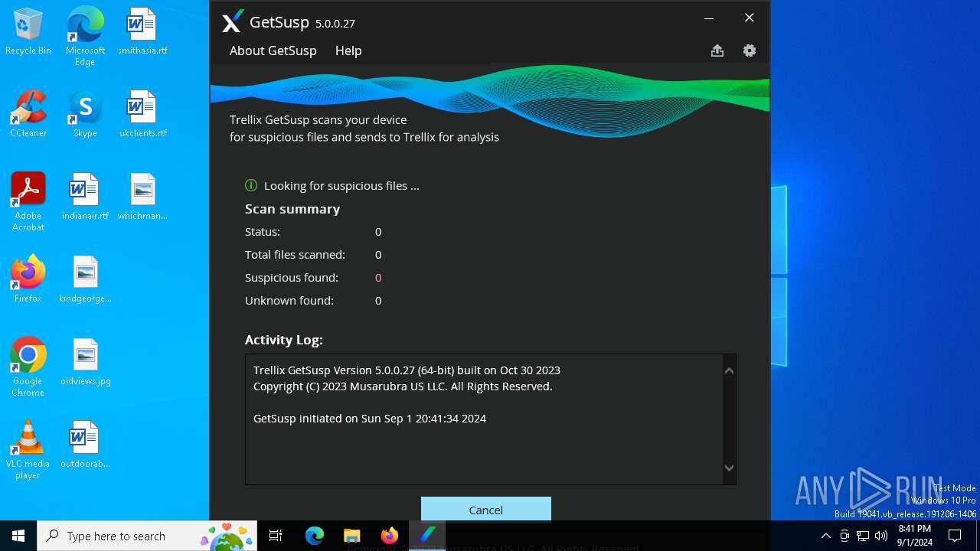Select outdoorab document on desktop
Screen dimensions: 980x551
85,445
